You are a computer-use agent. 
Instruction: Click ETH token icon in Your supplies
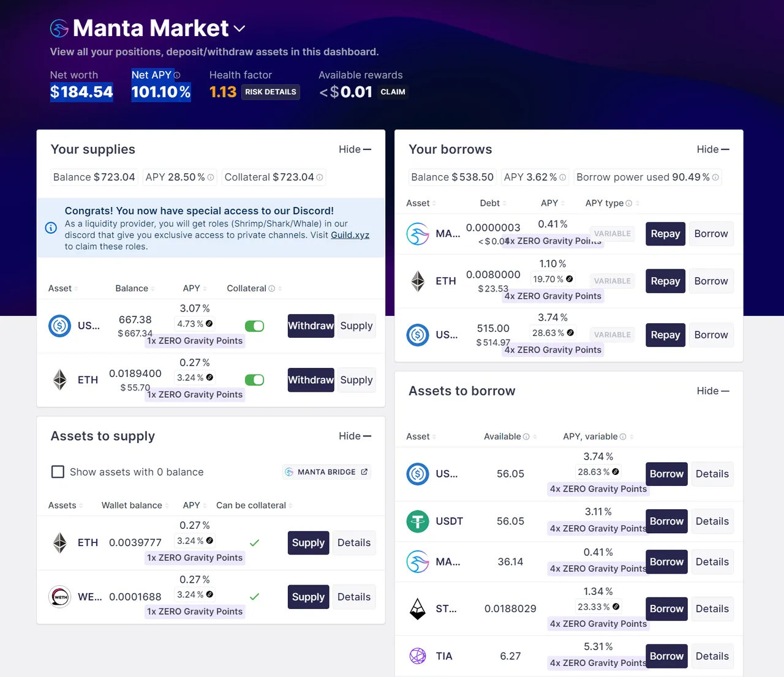click(60, 380)
